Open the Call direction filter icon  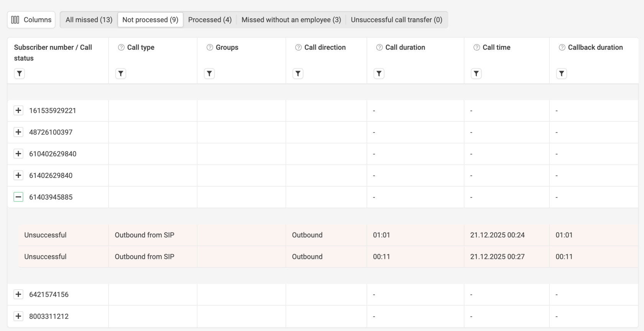pos(298,74)
